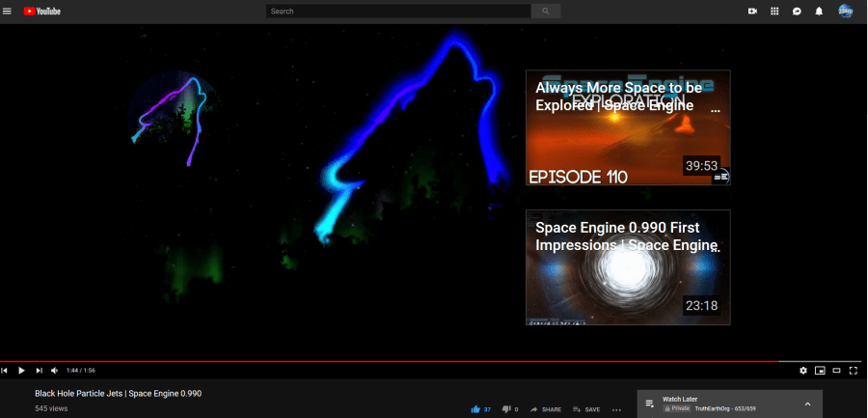The image size is (868, 418).
Task: Click the SHARE button
Action: tap(546, 409)
